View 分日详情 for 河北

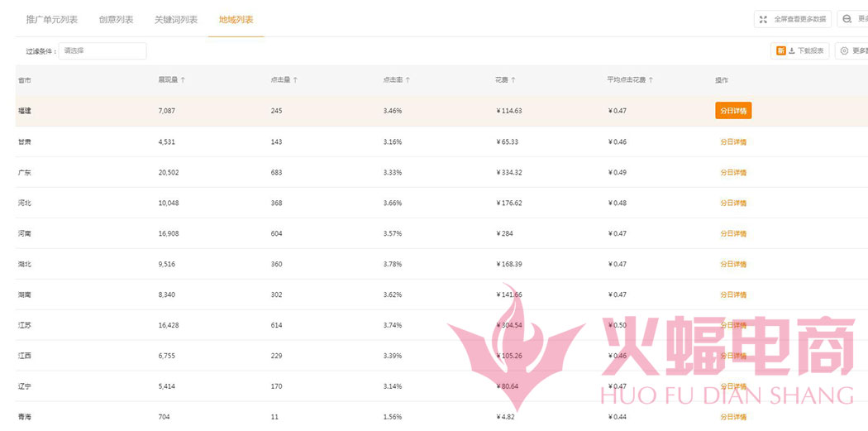click(733, 203)
